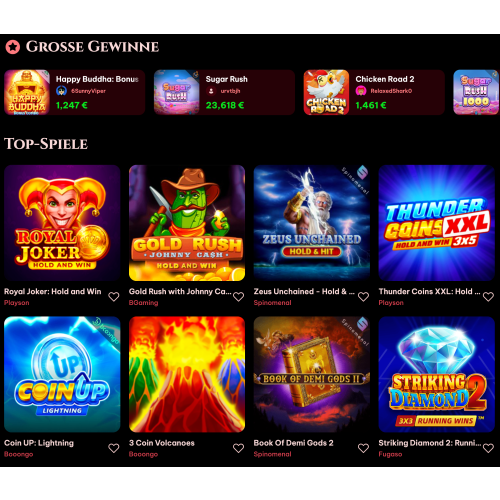Click star icon beside Grosse Gewinne
Image resolution: width=500 pixels, height=500 pixels.
pos(13,47)
